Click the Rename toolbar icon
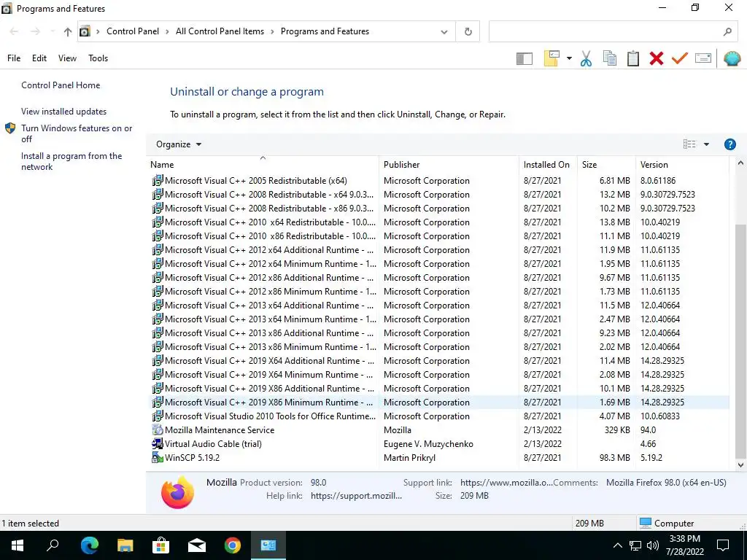Image resolution: width=747 pixels, height=560 pixels. 703,58
